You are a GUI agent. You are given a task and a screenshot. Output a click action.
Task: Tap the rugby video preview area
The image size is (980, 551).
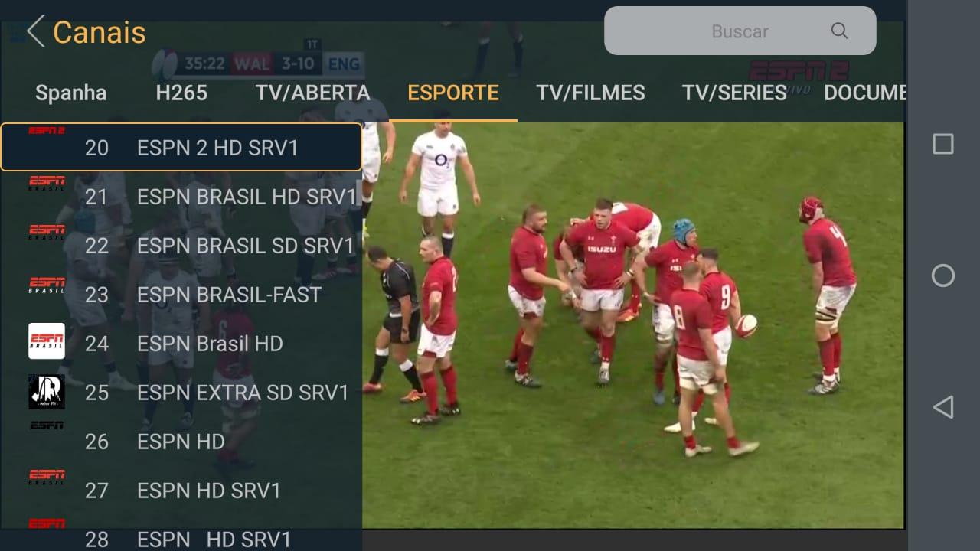[x=632, y=325]
